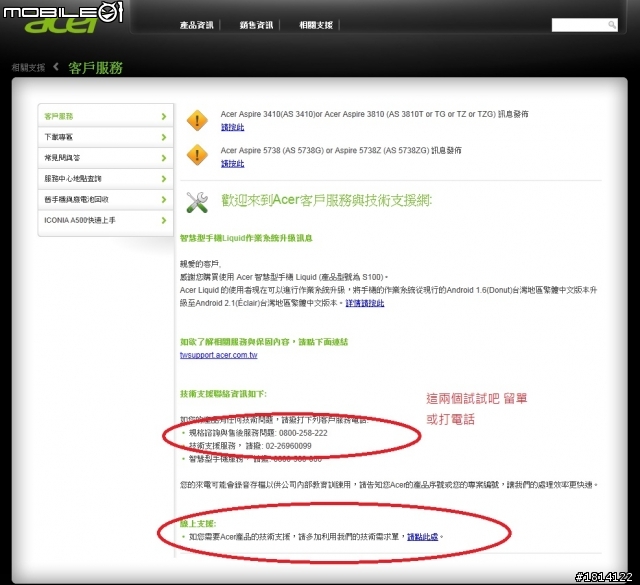The image size is (640, 585).
Task: Click green chevron beside 客戶服務
Action: point(164,116)
